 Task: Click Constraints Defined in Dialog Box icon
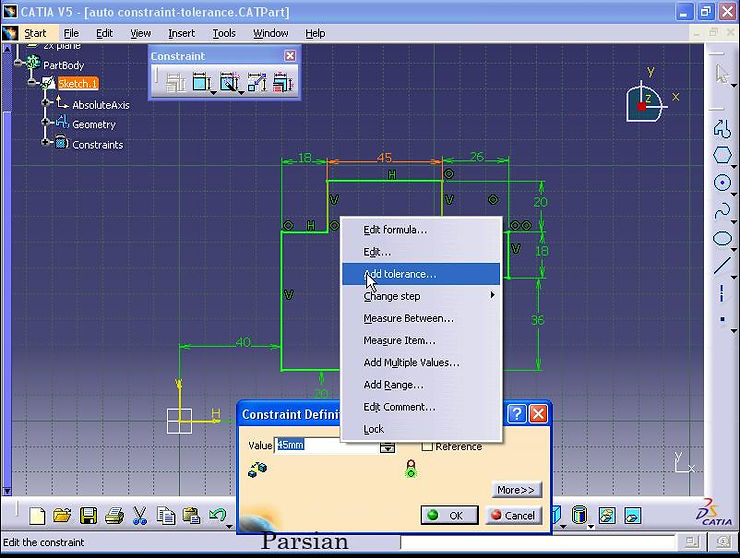click(176, 84)
